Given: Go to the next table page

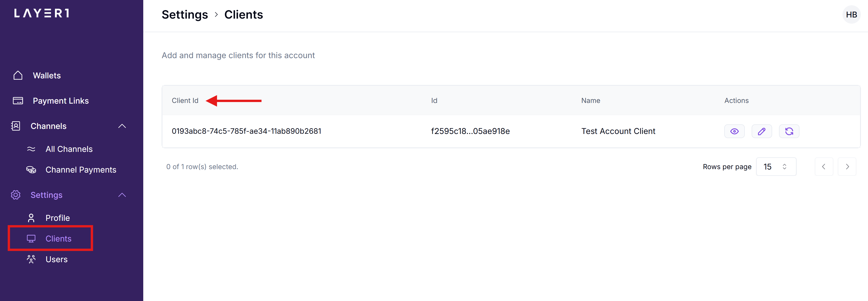Looking at the screenshot, I should coord(847,167).
